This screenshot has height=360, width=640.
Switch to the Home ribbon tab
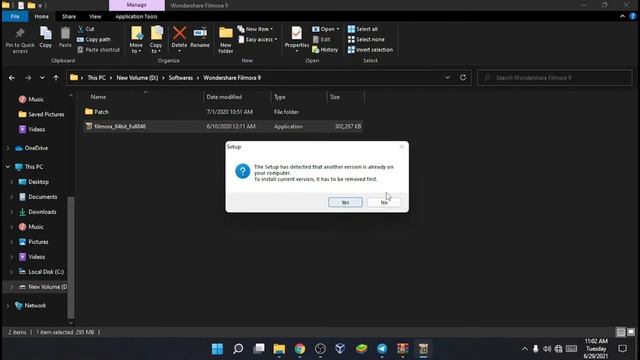click(41, 16)
